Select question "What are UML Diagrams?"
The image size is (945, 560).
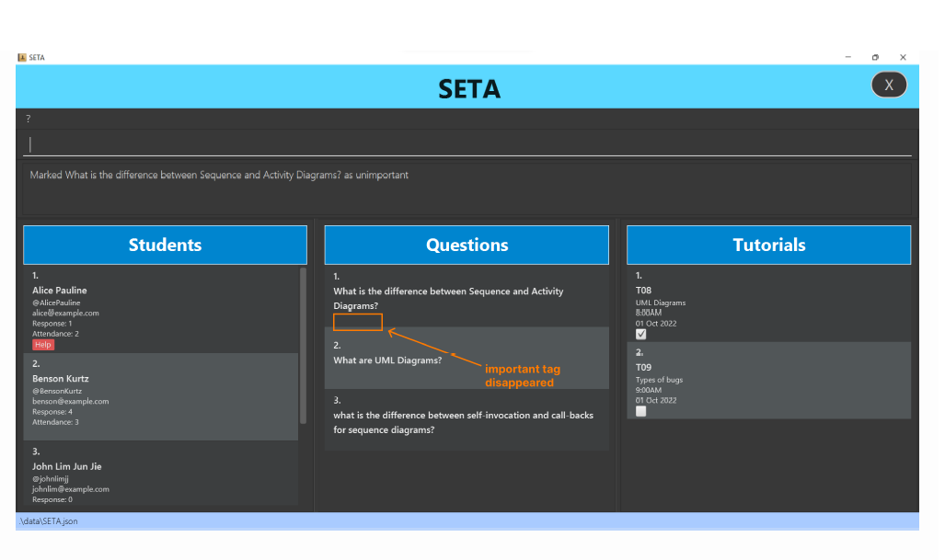(x=467, y=359)
